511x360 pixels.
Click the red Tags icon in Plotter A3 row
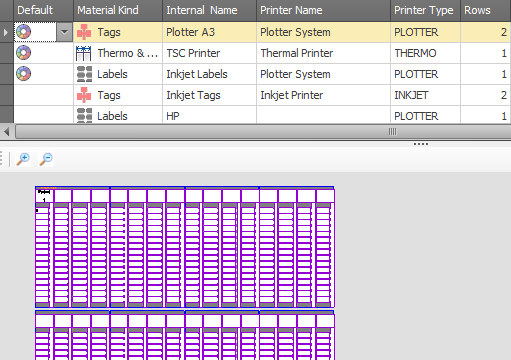pos(84,32)
